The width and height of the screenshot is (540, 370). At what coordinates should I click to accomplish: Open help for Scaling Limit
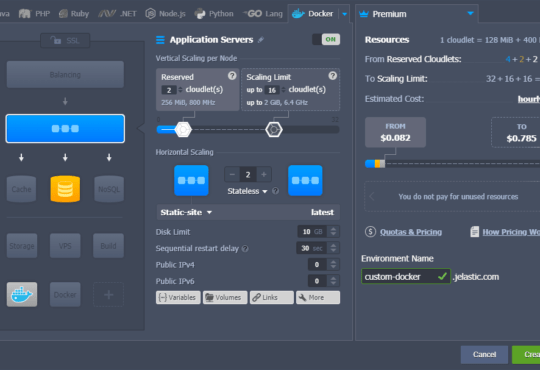tap(332, 76)
